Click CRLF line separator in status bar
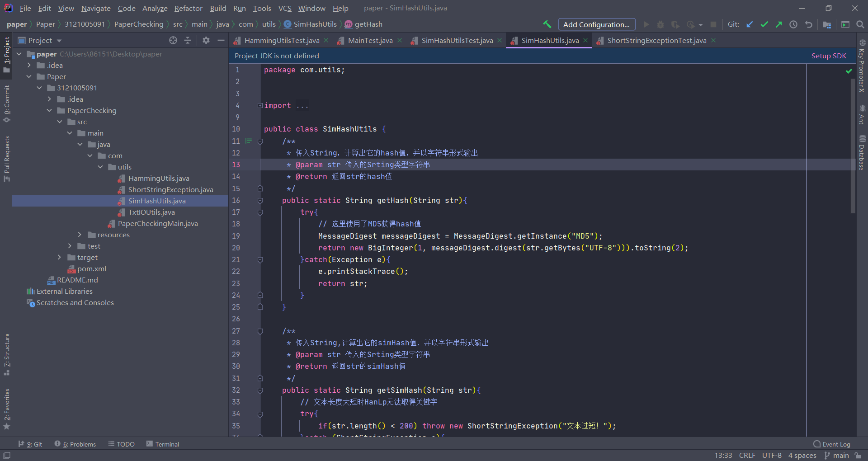 click(x=747, y=455)
